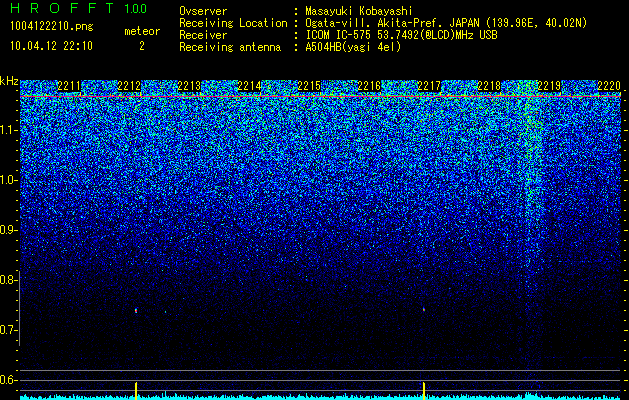Click the Receiver value ICOM IC-575
The width and height of the screenshot is (629, 400).
(x=340, y=35)
